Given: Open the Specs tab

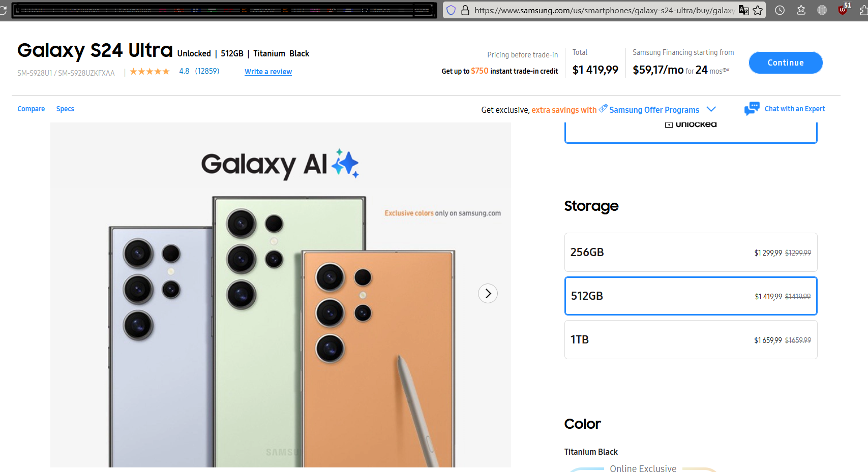Looking at the screenshot, I should (x=65, y=109).
